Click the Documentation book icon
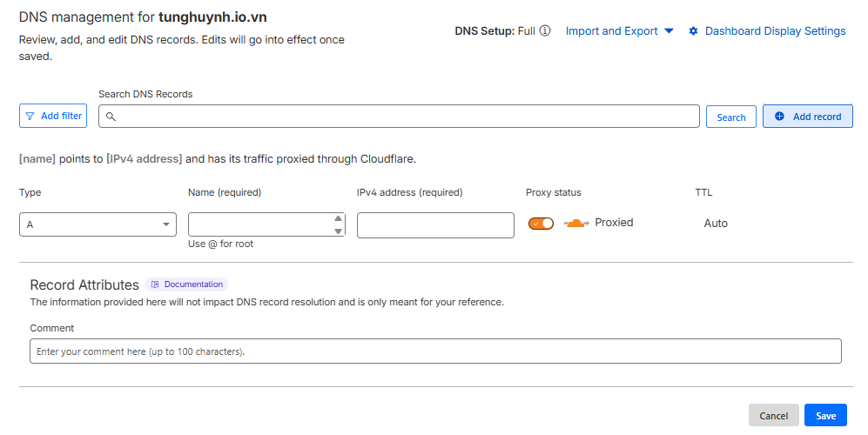 pos(155,284)
